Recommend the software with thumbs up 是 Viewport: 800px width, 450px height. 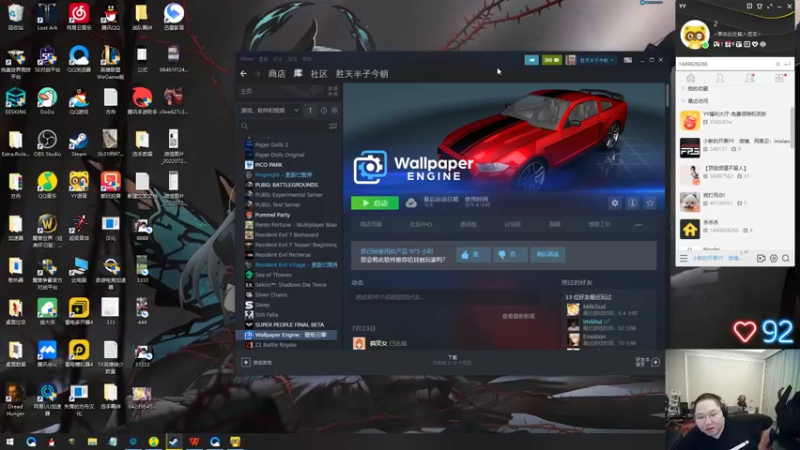click(x=473, y=254)
